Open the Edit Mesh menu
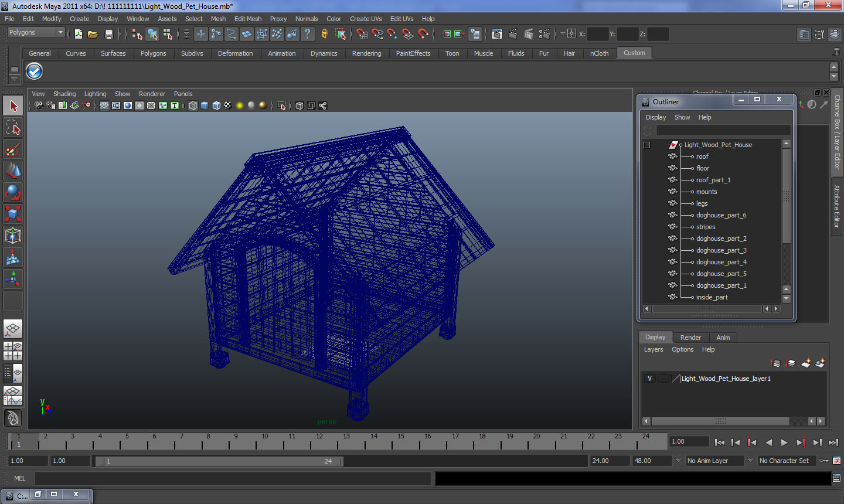Screen dimensions: 844x504 pyautogui.click(x=248, y=19)
